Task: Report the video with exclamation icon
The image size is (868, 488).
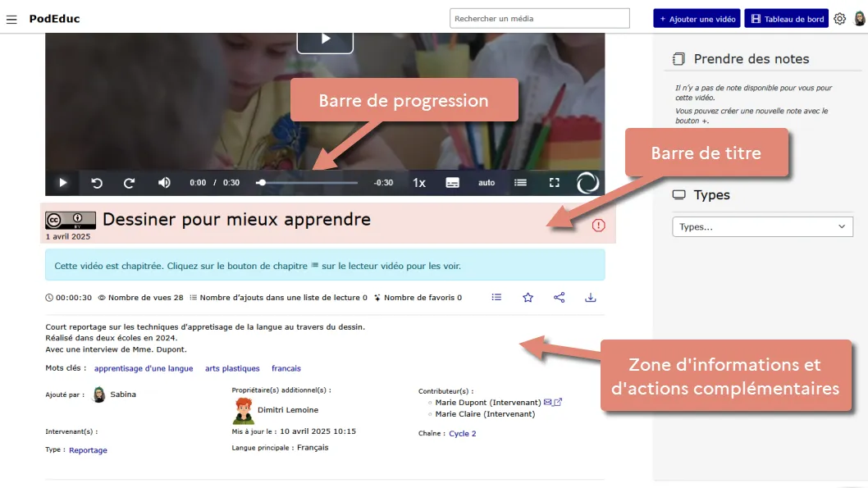Action: tap(598, 226)
